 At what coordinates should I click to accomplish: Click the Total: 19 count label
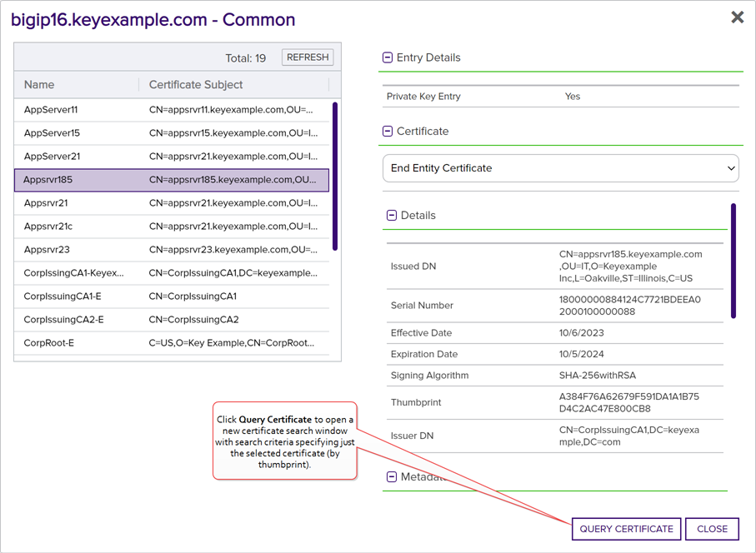pyautogui.click(x=245, y=58)
